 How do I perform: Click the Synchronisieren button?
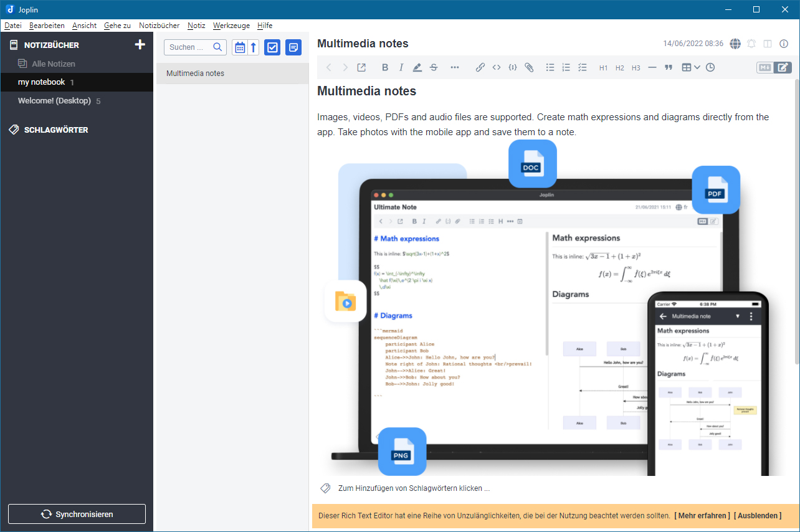click(x=77, y=514)
